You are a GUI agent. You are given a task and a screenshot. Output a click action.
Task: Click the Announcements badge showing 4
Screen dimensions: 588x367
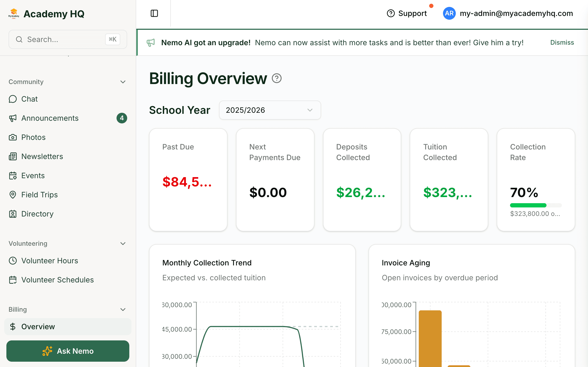[122, 118]
